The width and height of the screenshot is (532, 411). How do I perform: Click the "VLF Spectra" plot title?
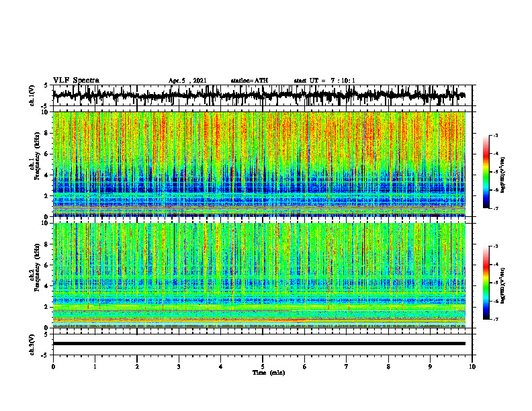click(76, 81)
